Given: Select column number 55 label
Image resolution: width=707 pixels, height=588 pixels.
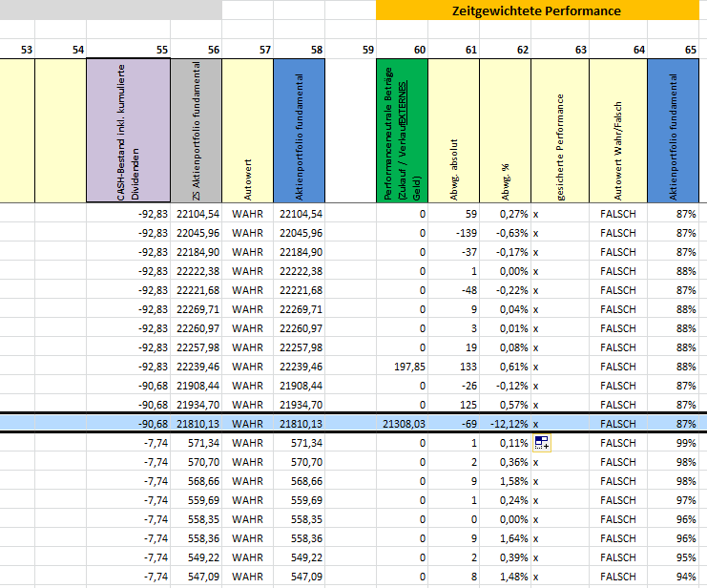Looking at the screenshot, I should click(x=162, y=50).
